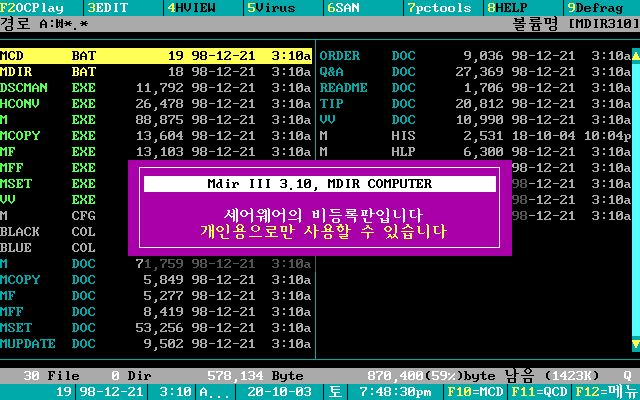Select the HCONV EXE file
640x400 pixels.
(x=156, y=104)
